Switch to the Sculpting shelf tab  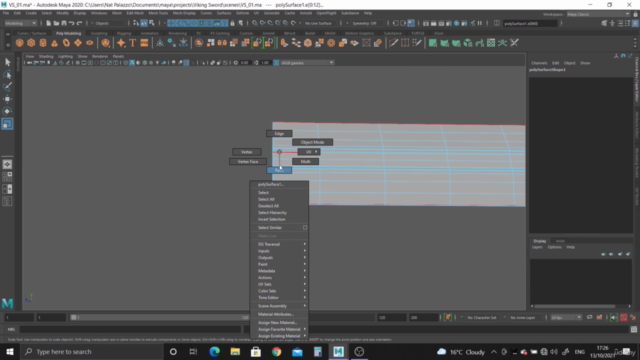click(99, 33)
